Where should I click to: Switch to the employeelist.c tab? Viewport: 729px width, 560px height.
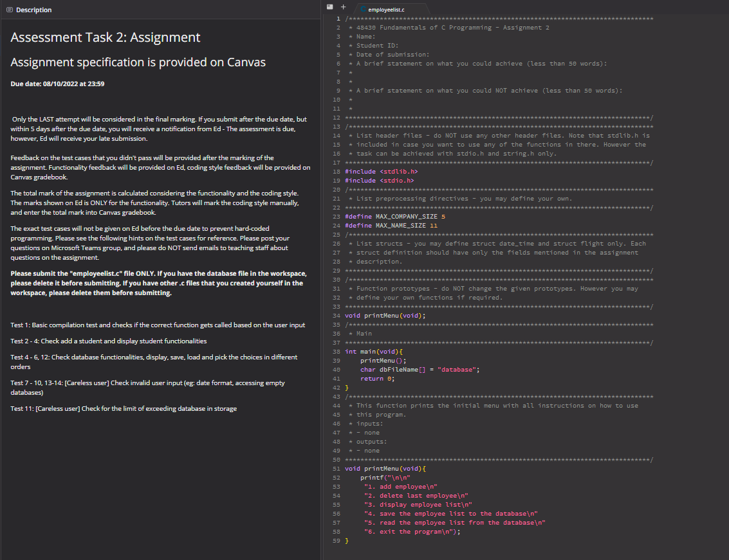(386, 9)
